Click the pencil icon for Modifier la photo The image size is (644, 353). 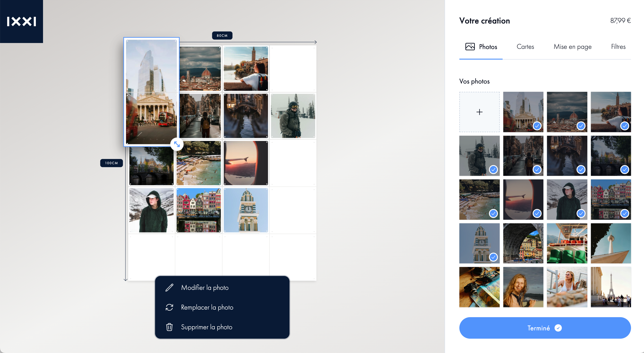169,288
